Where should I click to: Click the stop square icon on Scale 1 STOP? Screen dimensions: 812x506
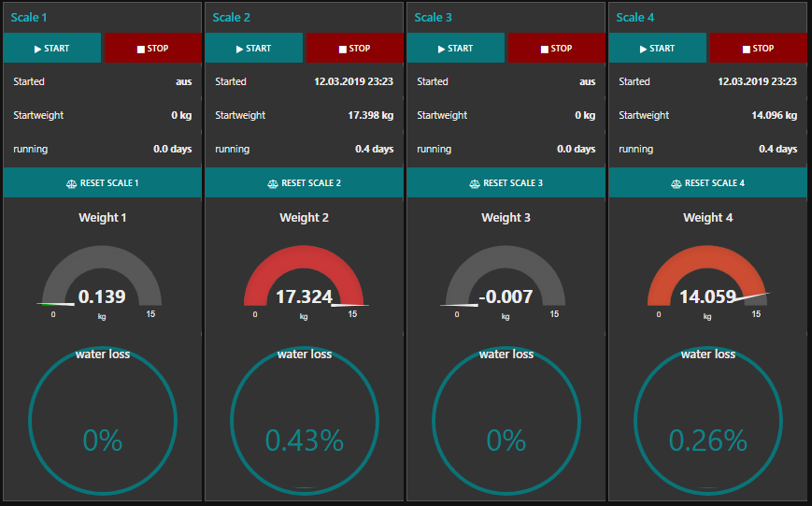pyautogui.click(x=141, y=50)
